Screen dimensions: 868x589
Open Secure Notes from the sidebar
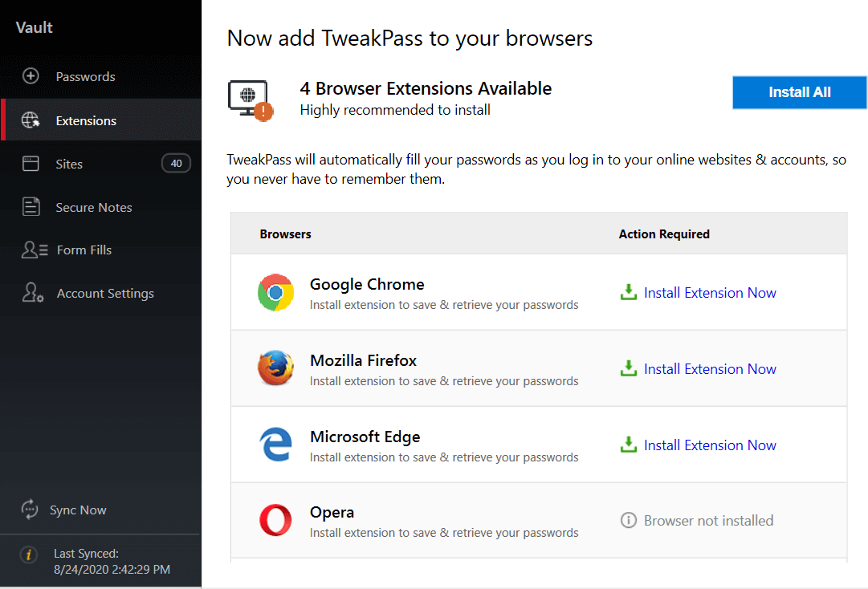pyautogui.click(x=30, y=206)
